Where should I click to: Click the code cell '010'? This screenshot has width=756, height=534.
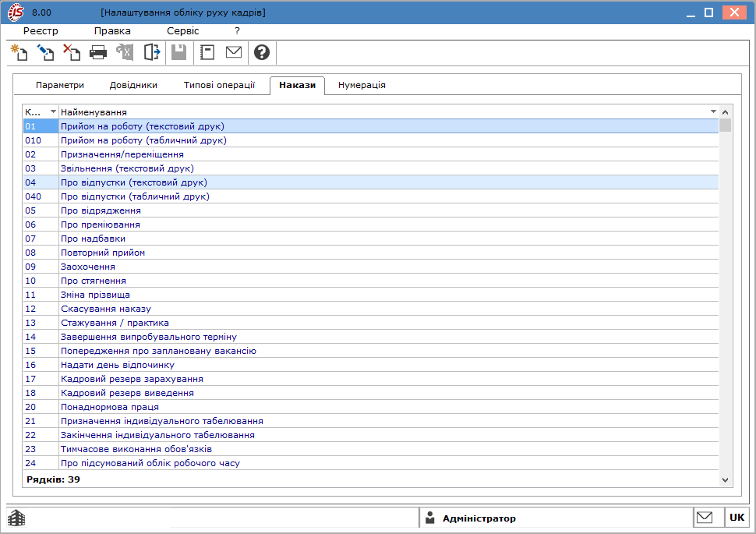pyautogui.click(x=41, y=140)
